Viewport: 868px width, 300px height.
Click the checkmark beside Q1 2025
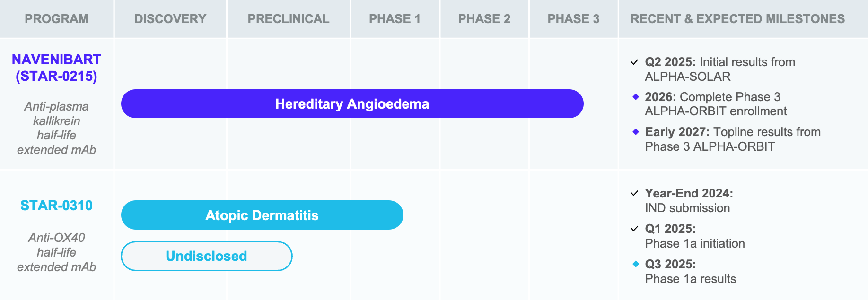635,229
